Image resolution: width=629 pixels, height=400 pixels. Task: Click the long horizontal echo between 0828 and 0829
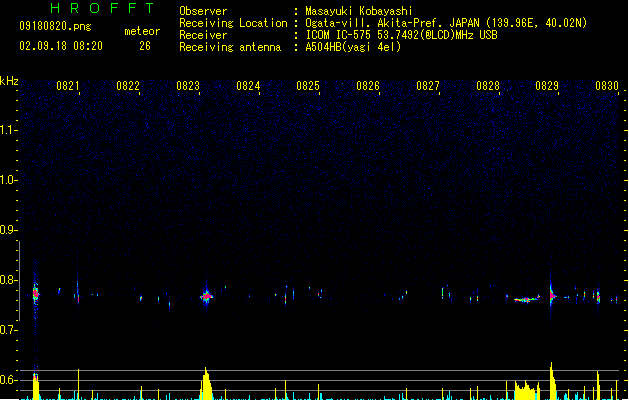(527, 299)
